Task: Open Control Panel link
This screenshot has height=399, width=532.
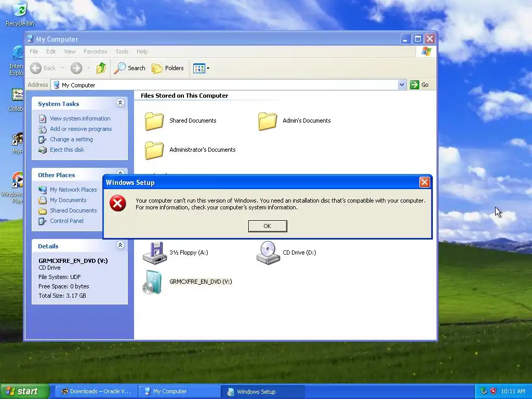Action: coord(66,221)
